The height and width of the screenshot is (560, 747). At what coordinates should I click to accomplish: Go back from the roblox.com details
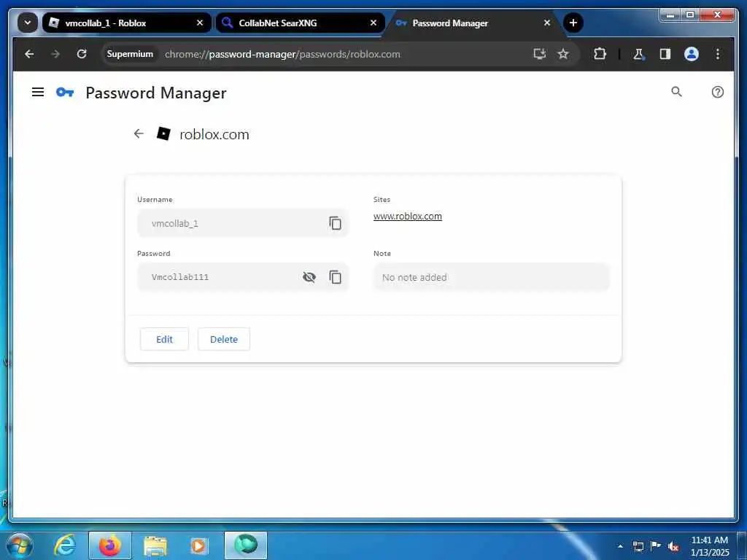click(139, 134)
